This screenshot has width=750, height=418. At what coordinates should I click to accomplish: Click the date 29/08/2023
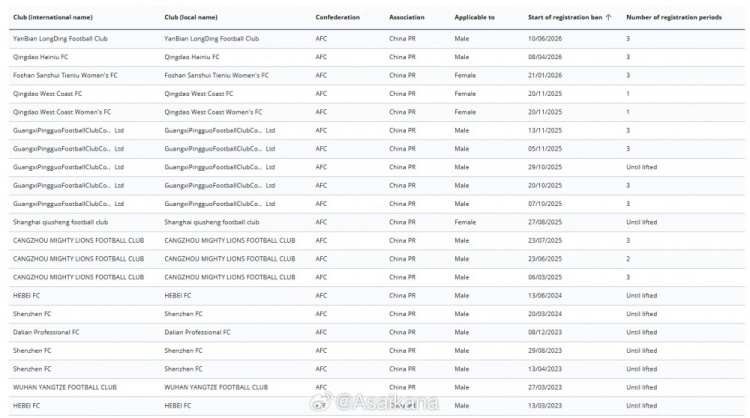click(545, 351)
